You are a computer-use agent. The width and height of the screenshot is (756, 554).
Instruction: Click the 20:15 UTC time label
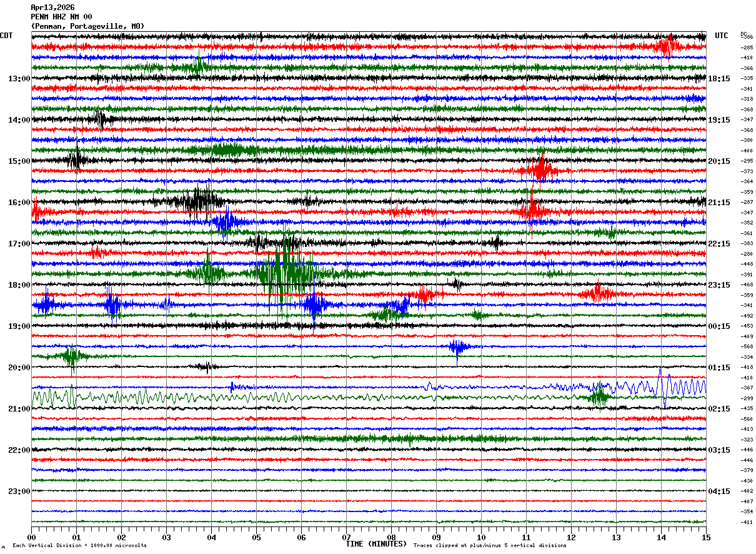(x=719, y=161)
